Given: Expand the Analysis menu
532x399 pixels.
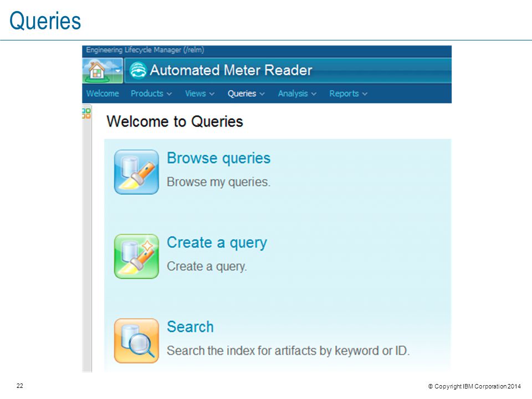Looking at the screenshot, I should (297, 93).
